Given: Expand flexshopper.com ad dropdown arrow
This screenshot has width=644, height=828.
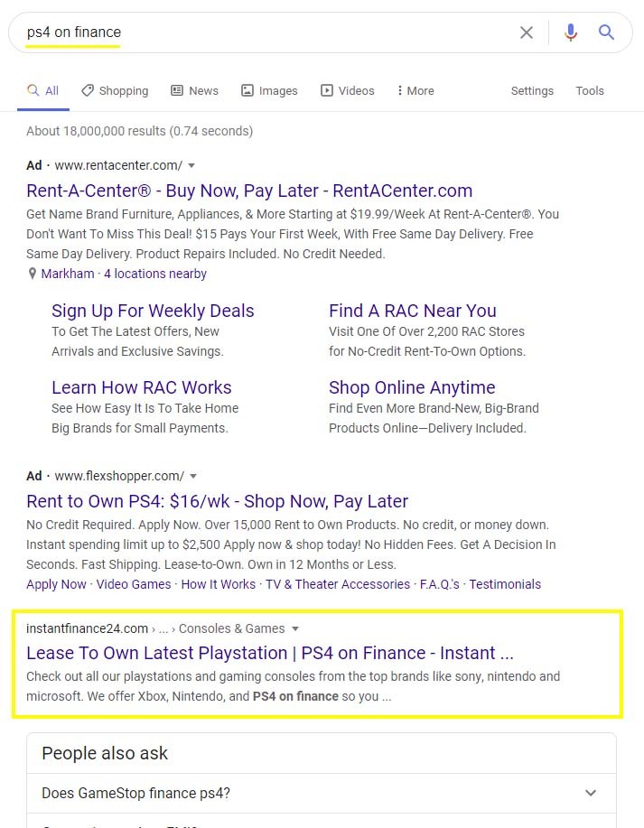Looking at the screenshot, I should 193,476.
